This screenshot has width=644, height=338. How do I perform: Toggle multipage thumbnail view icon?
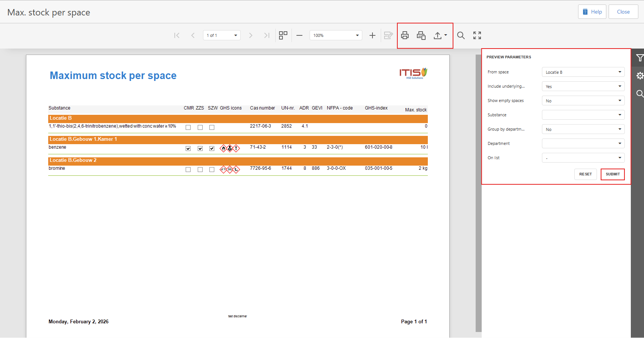point(283,35)
